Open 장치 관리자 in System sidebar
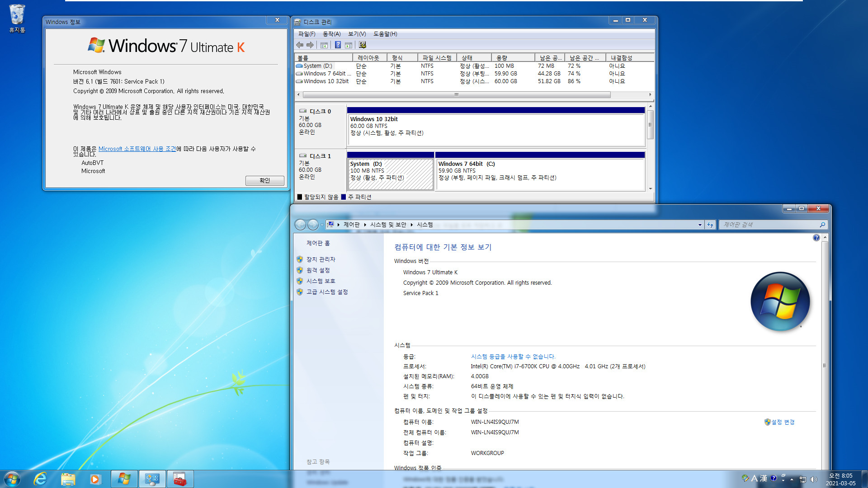868x488 pixels. tap(321, 259)
